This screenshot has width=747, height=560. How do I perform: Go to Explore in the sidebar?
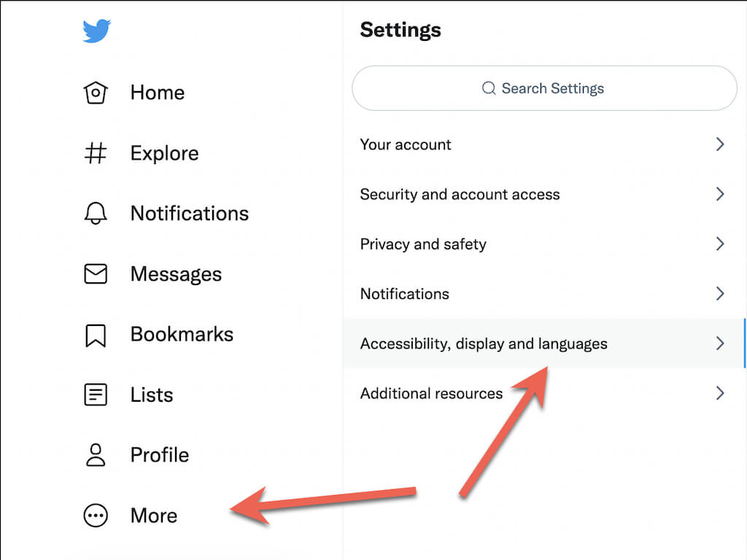164,153
